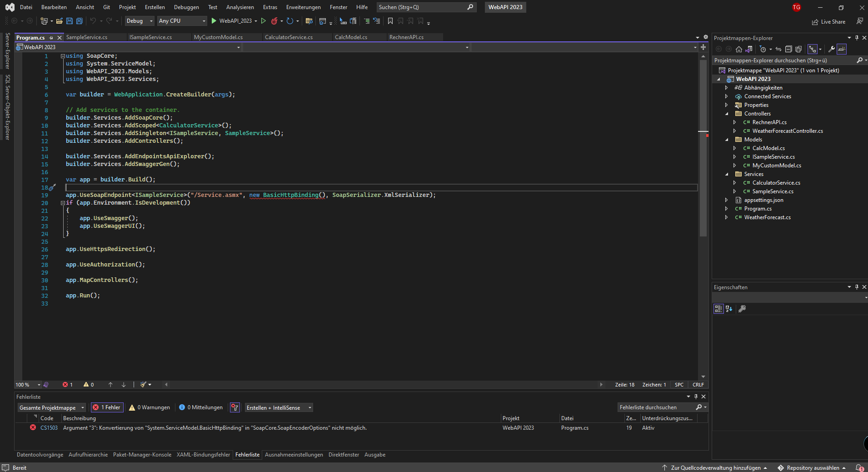The height and width of the screenshot is (472, 868).
Task: Open the Erweiterungen menu
Action: (303, 7)
